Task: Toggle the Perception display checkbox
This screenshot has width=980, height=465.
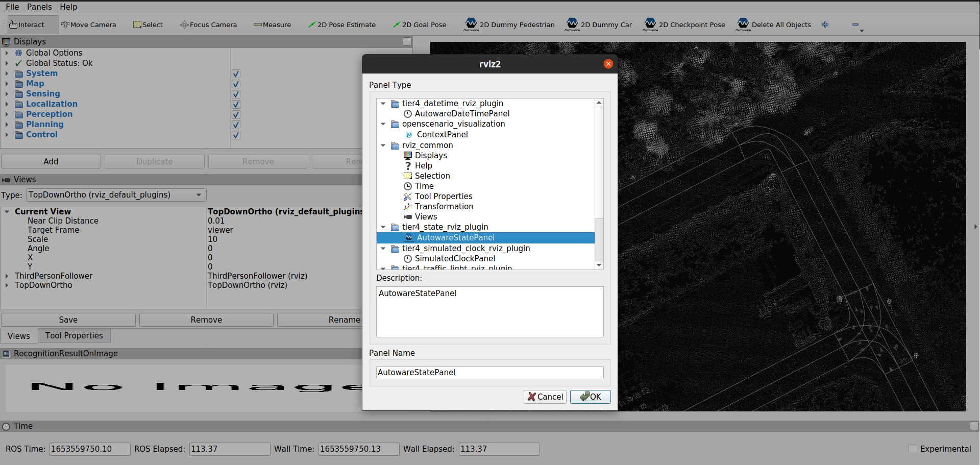Action: pos(236,115)
